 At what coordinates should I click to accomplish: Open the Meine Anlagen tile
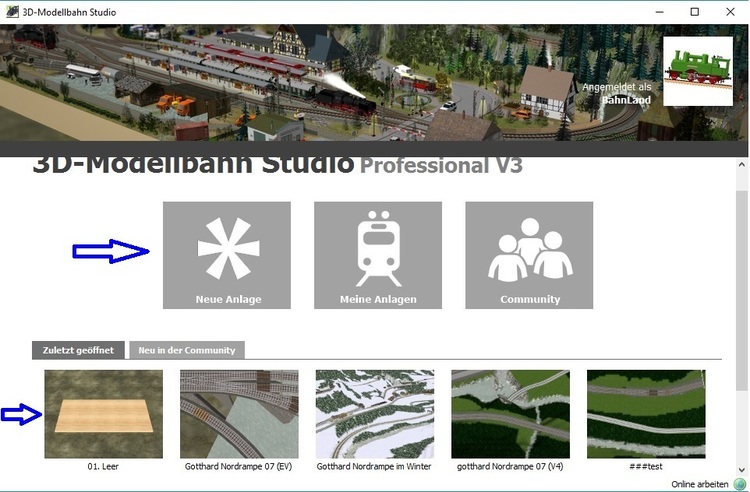click(378, 255)
